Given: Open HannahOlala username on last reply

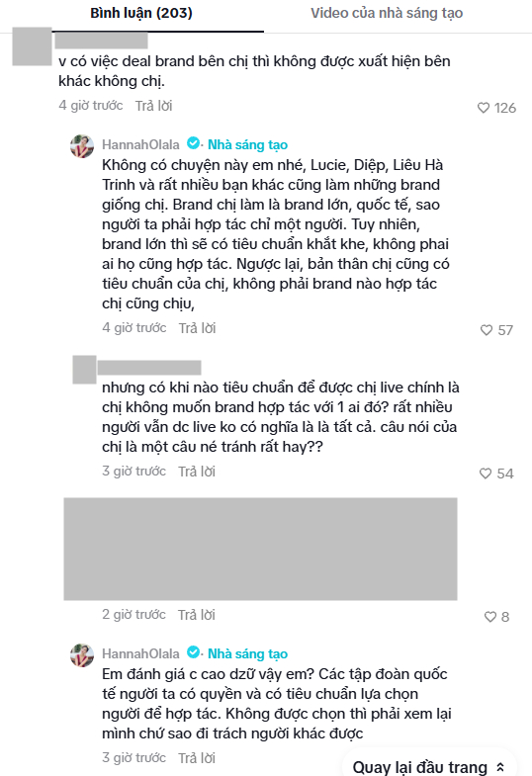Looking at the screenshot, I should [140, 653].
